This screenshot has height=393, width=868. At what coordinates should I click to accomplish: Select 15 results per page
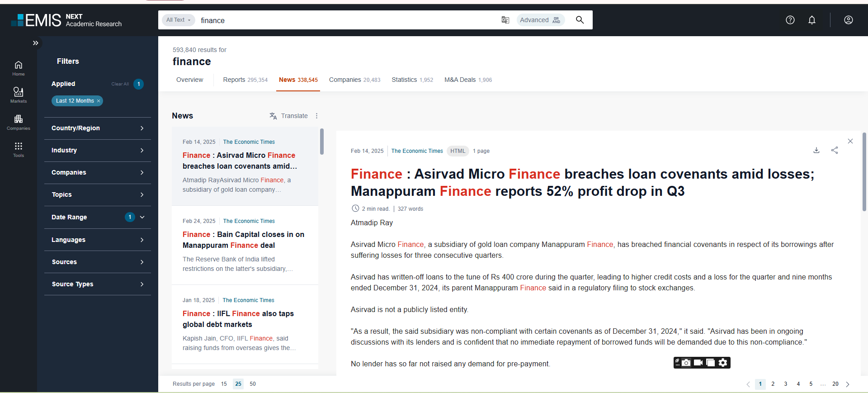click(224, 384)
